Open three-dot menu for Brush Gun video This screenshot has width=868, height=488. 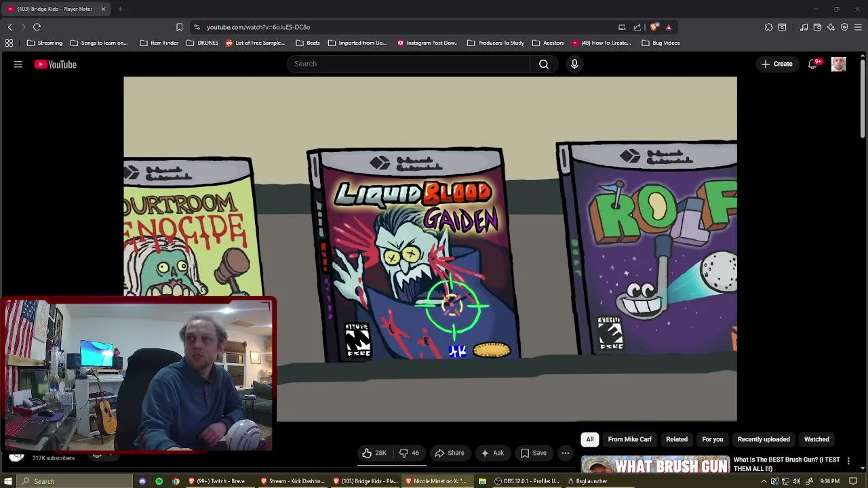(x=848, y=461)
